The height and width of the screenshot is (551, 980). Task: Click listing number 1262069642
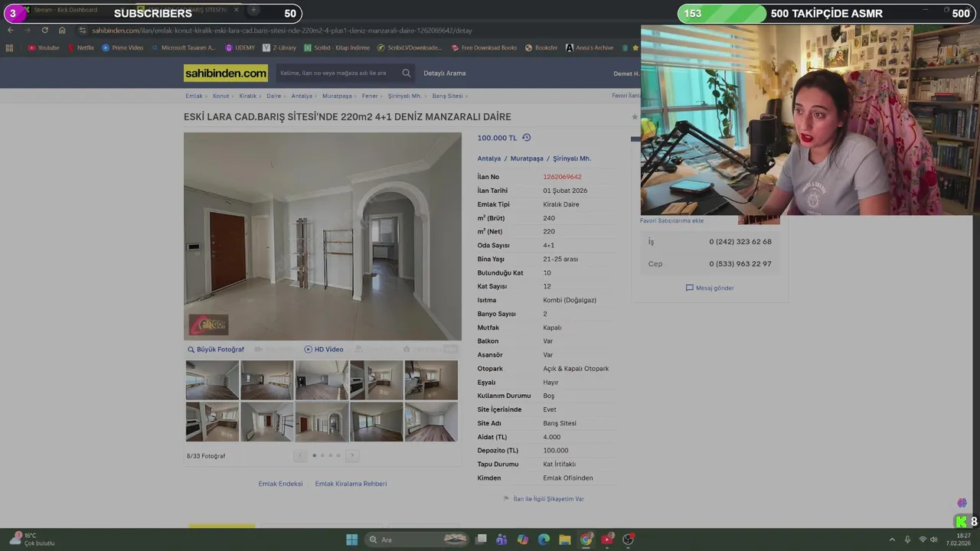click(562, 177)
